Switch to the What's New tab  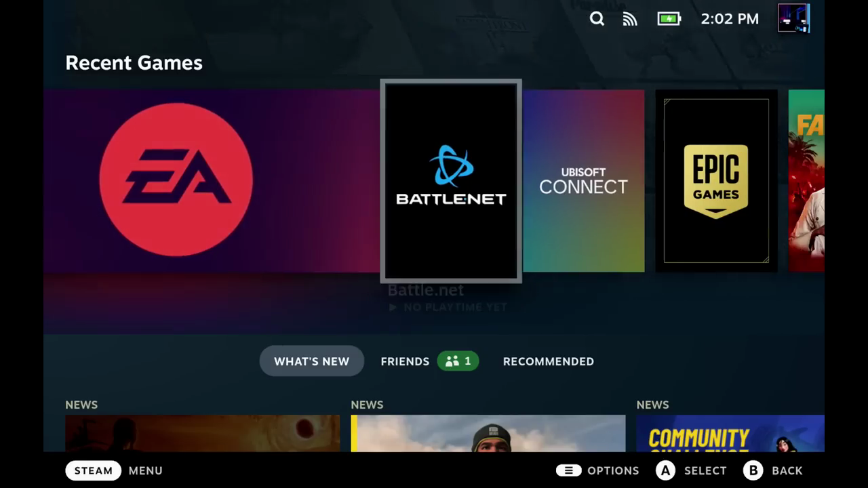pos(312,361)
